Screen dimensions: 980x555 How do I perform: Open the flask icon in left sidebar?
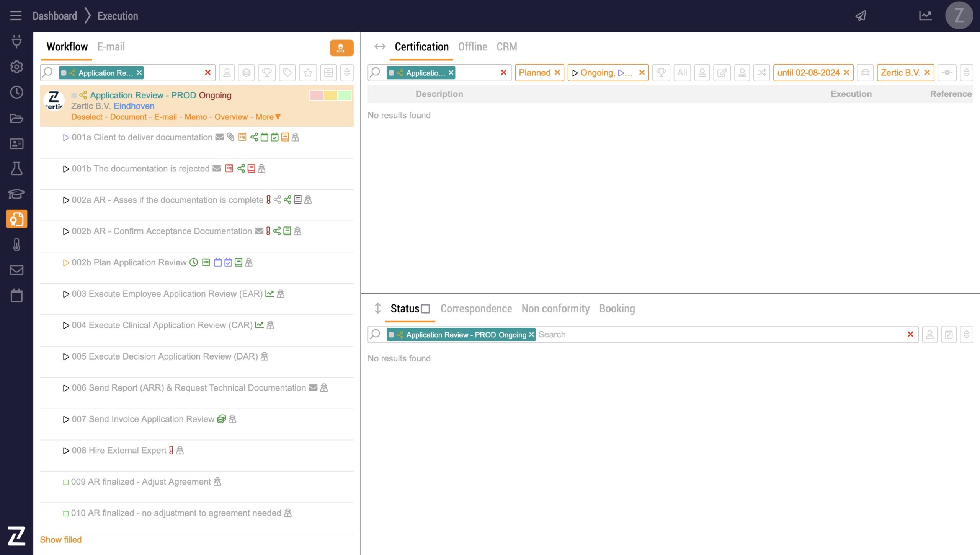pyautogui.click(x=16, y=169)
